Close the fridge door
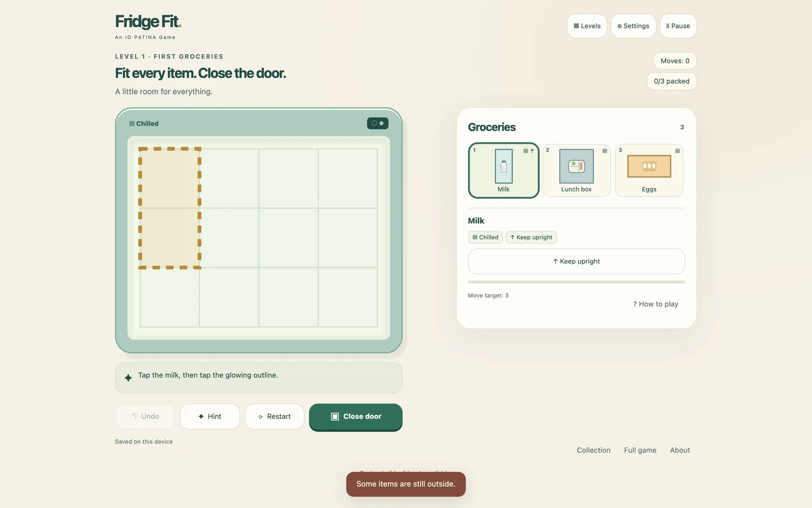This screenshot has height=508, width=812. click(356, 417)
